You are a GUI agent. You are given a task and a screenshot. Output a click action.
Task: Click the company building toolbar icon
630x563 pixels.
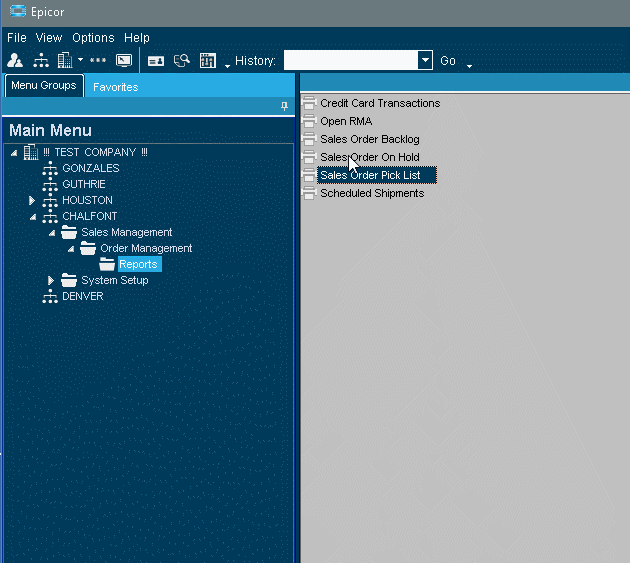click(65, 61)
